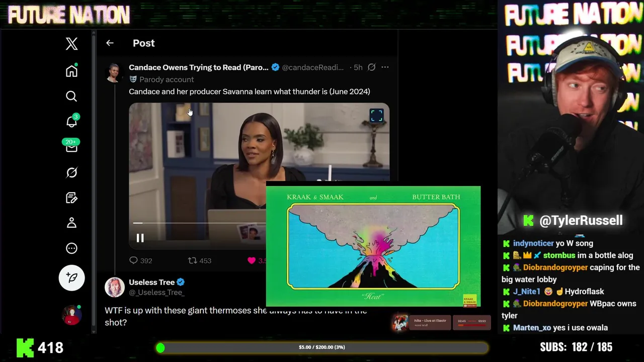This screenshot has height=362, width=644.
Task: Click Useless Tree verified badge
Action: point(180,282)
